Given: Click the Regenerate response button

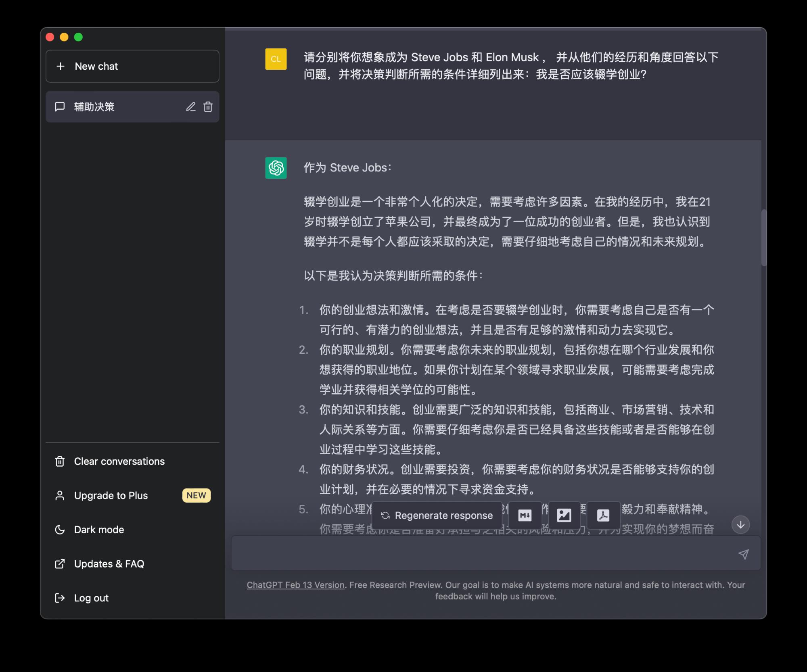Looking at the screenshot, I should coord(437,515).
